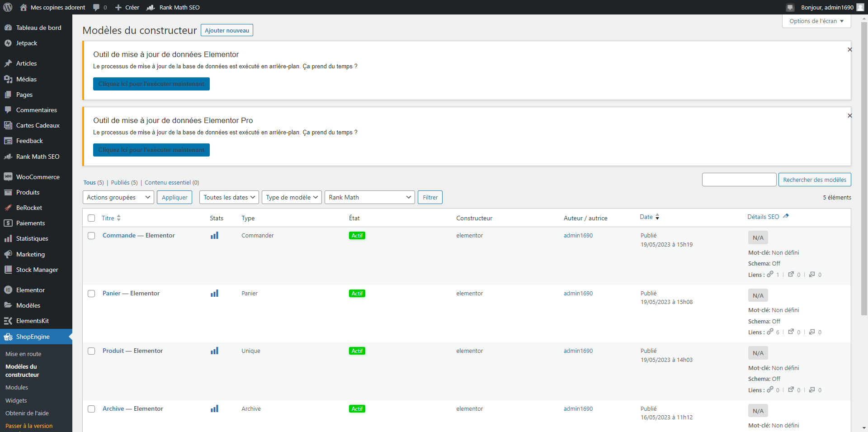Image resolution: width=868 pixels, height=432 pixels.
Task: Click the Modèles folder icon
Action: [x=8, y=305]
